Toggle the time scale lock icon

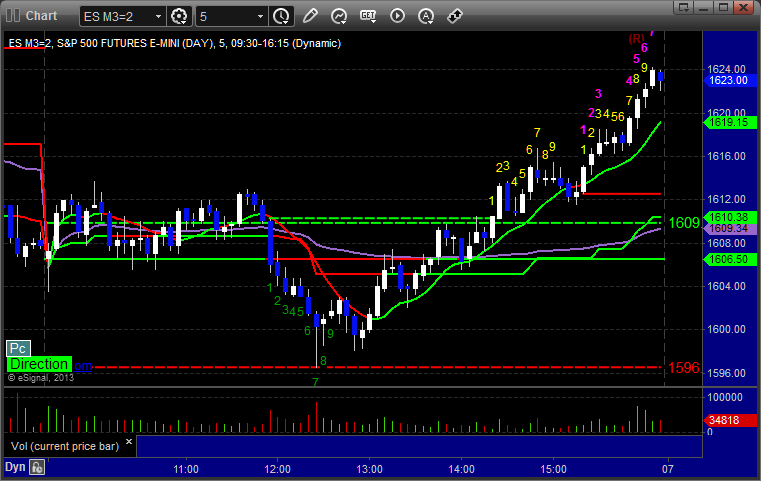(37, 467)
